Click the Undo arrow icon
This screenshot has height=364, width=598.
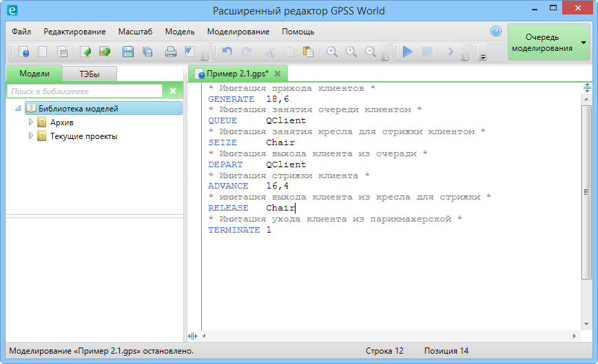(227, 52)
